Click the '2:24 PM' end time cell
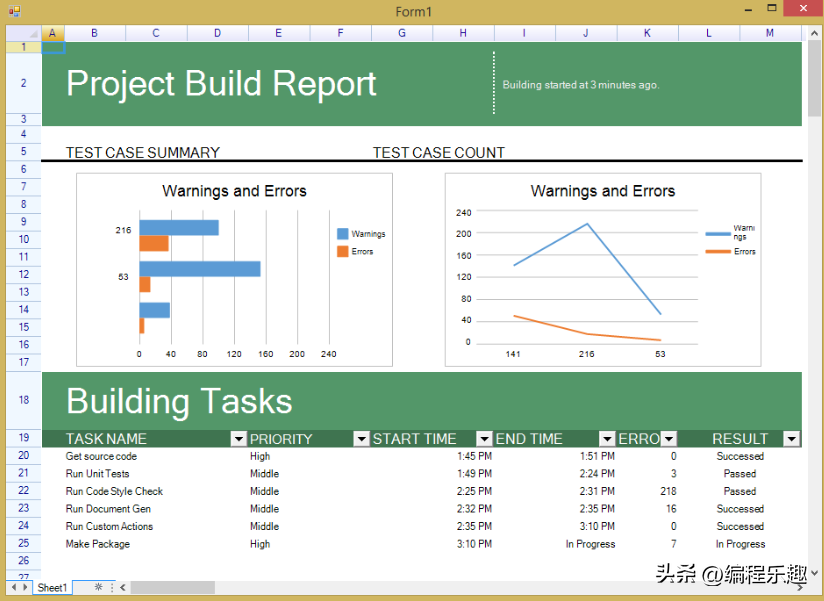Screen dimensions: 824x601 (597, 473)
